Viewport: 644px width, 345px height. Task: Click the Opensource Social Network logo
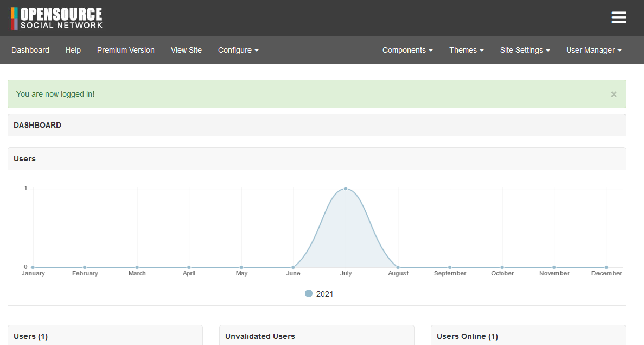[57, 18]
